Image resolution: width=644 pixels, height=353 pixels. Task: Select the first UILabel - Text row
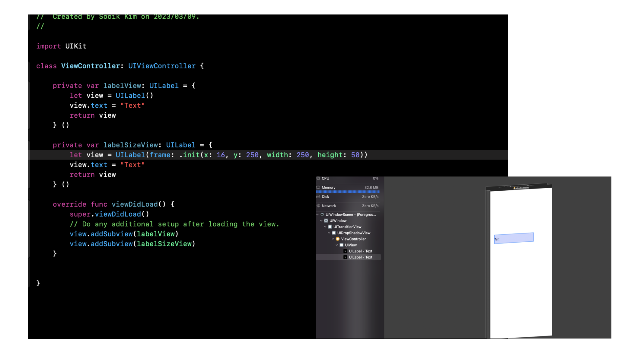tap(360, 251)
